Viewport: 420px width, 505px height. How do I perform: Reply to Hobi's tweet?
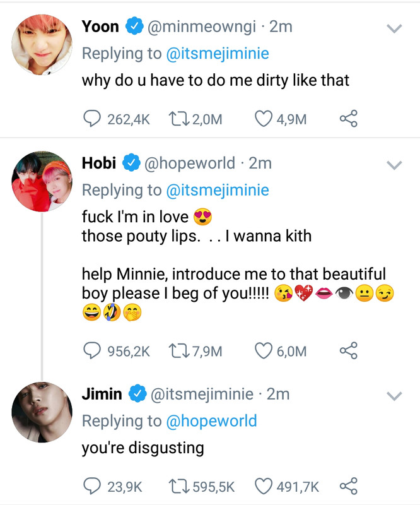(92, 350)
